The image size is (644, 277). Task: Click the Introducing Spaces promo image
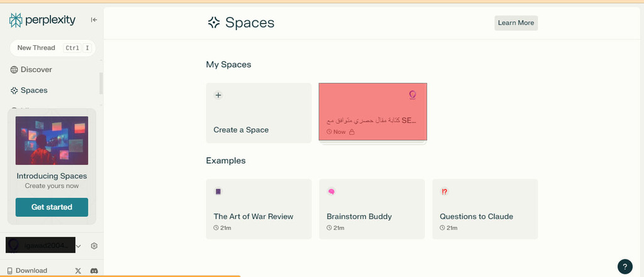tap(52, 140)
